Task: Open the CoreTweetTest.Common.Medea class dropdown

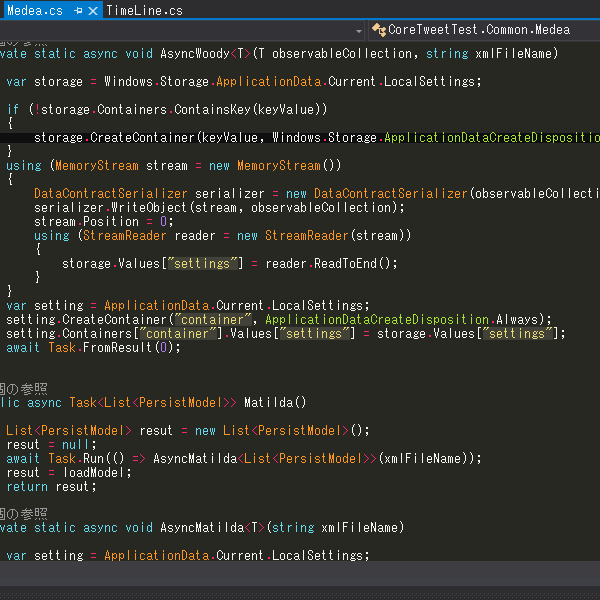Action: (484, 30)
